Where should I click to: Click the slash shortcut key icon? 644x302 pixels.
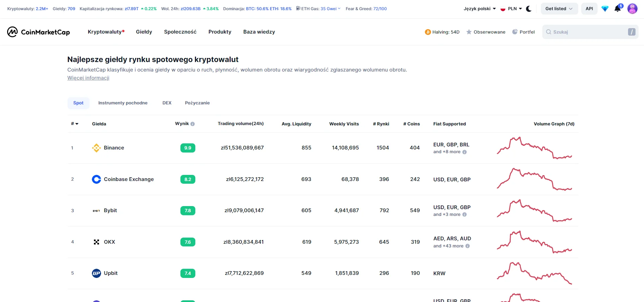point(631,32)
